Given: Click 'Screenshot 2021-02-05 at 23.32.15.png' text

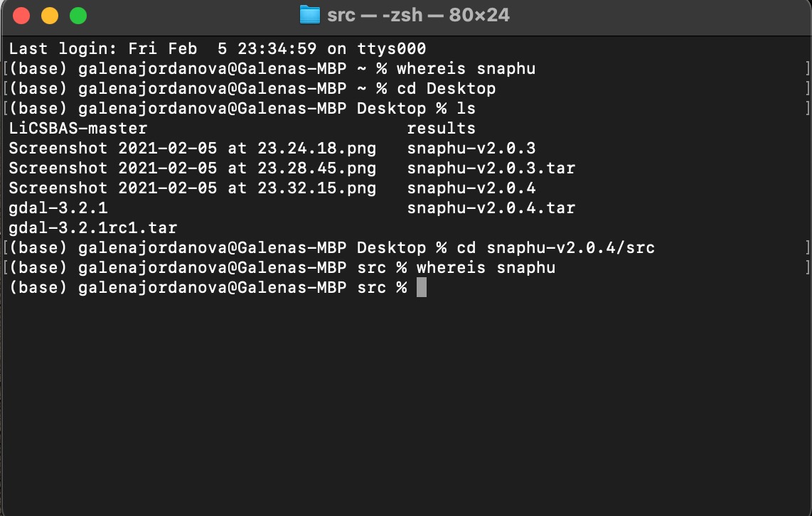Looking at the screenshot, I should pyautogui.click(x=193, y=188).
